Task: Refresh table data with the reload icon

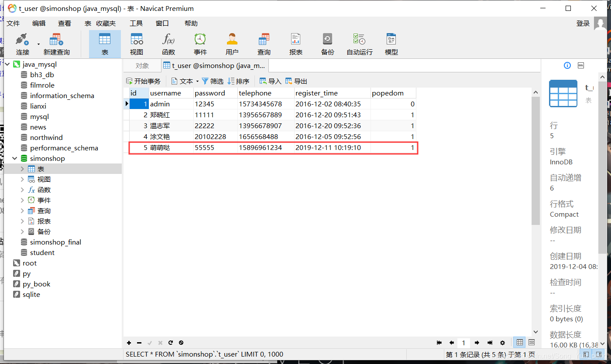Action: (171, 343)
